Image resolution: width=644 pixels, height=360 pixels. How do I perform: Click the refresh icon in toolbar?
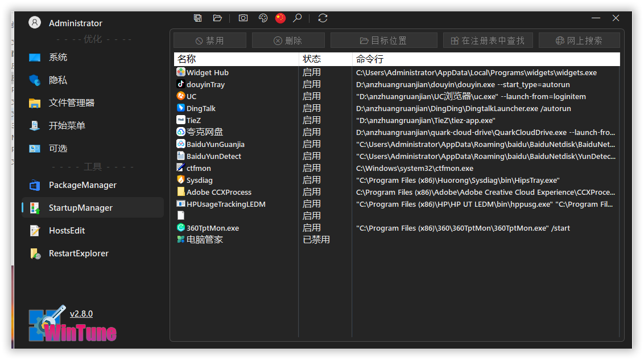[323, 18]
